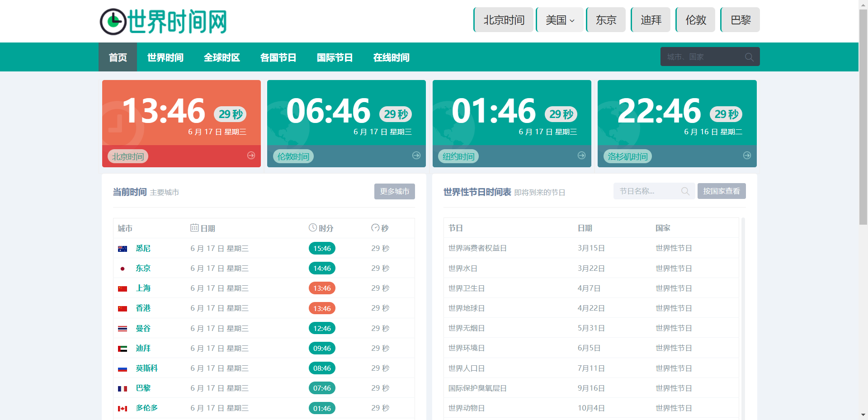Click the scroll-down arrow at scrollbar bottom

point(863,415)
